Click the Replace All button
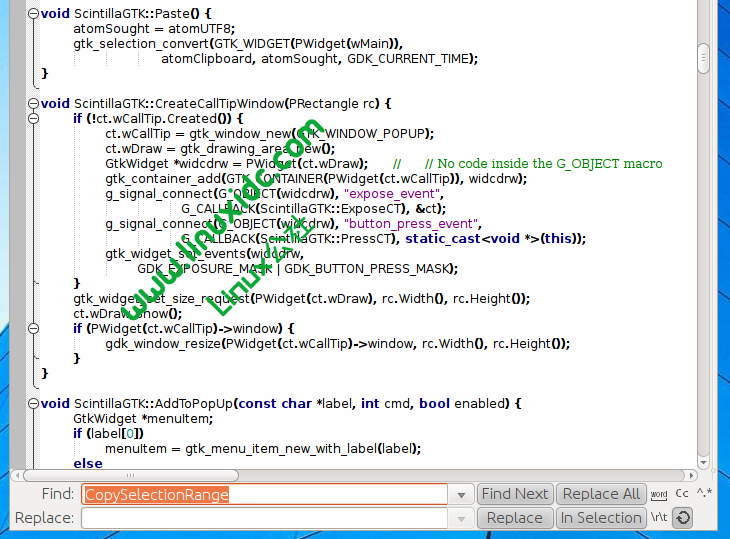The image size is (730, 539). 601,494
